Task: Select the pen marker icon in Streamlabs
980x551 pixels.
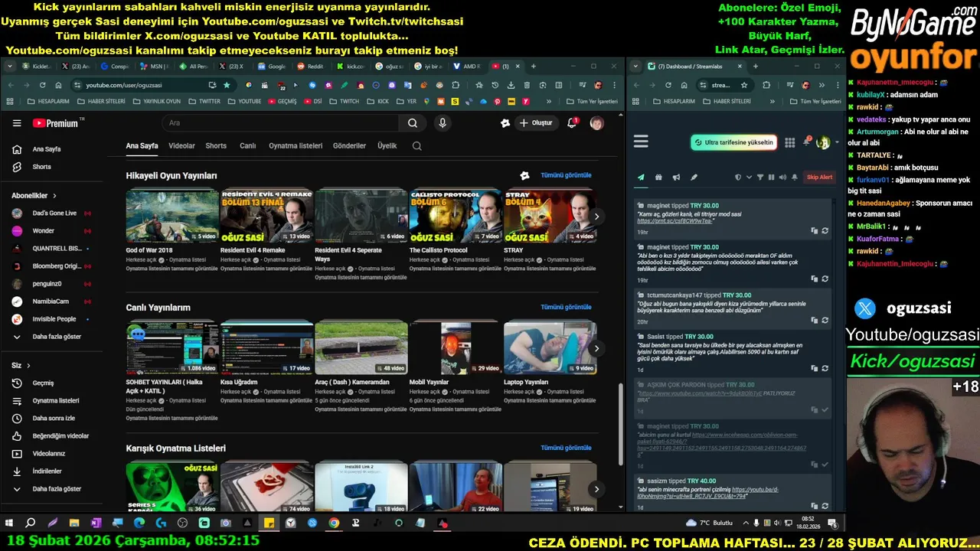Action: coord(694,178)
